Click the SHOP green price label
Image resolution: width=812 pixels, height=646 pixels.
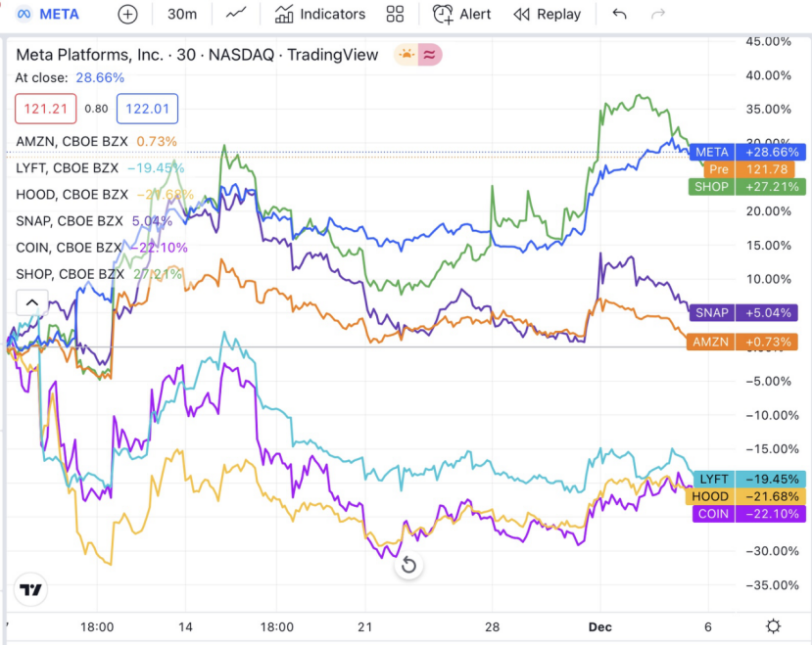(744, 186)
